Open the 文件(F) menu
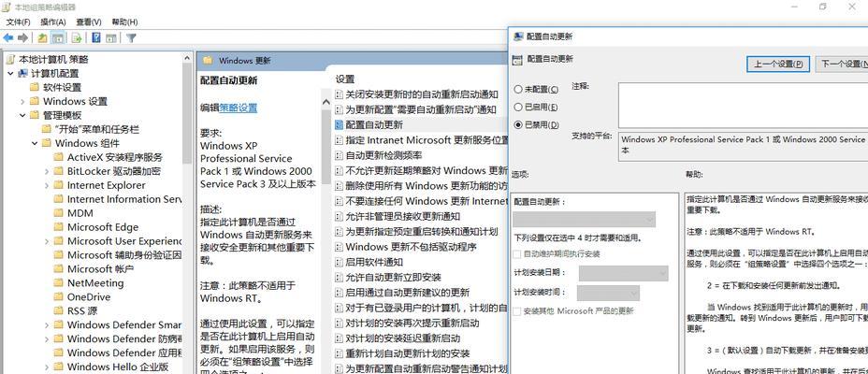Screen dimensions: 868x374 pyautogui.click(x=19, y=22)
